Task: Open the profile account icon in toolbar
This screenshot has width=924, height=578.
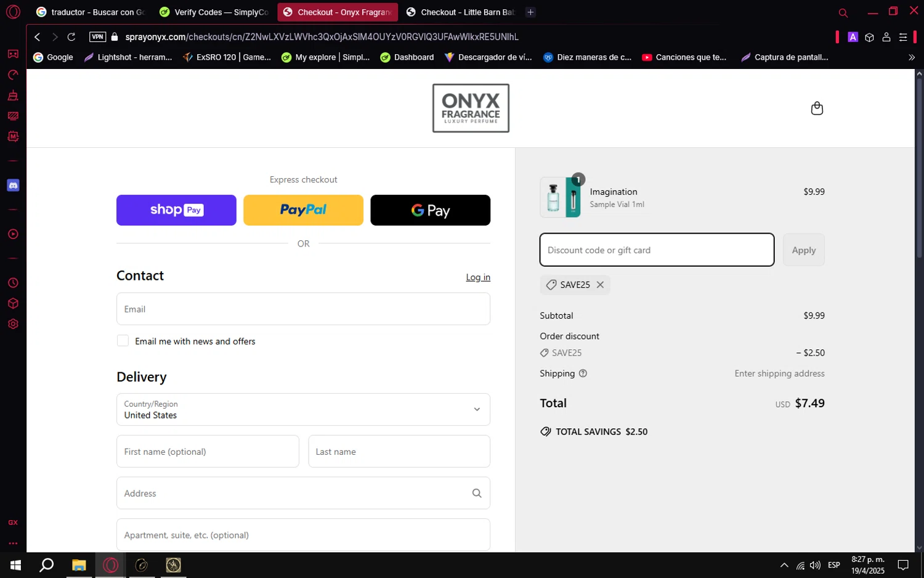Action: point(886,37)
